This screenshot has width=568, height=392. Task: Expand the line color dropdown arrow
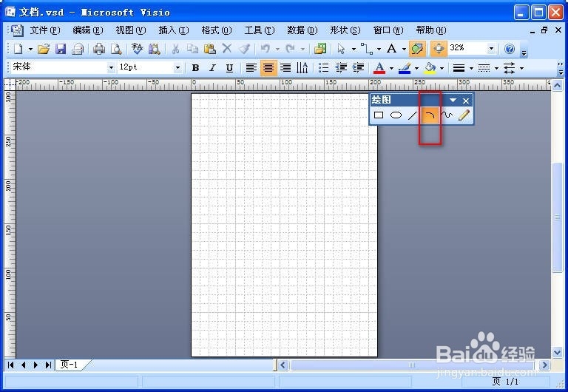point(416,68)
